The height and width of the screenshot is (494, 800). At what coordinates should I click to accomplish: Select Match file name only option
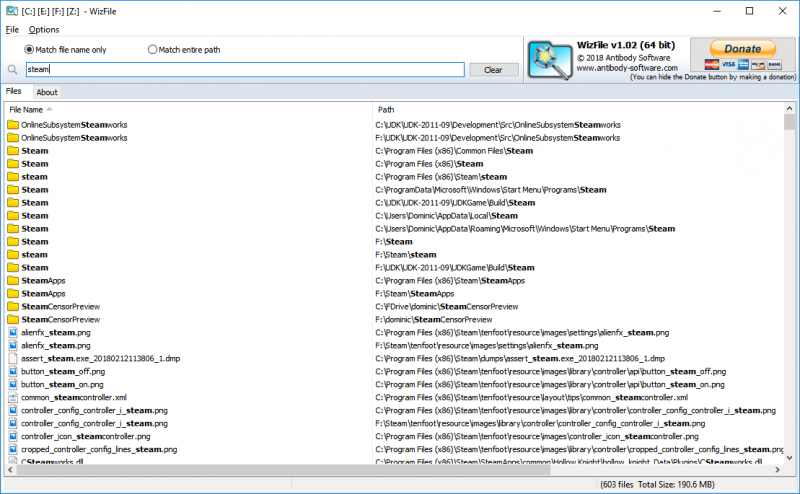pyautogui.click(x=65, y=50)
